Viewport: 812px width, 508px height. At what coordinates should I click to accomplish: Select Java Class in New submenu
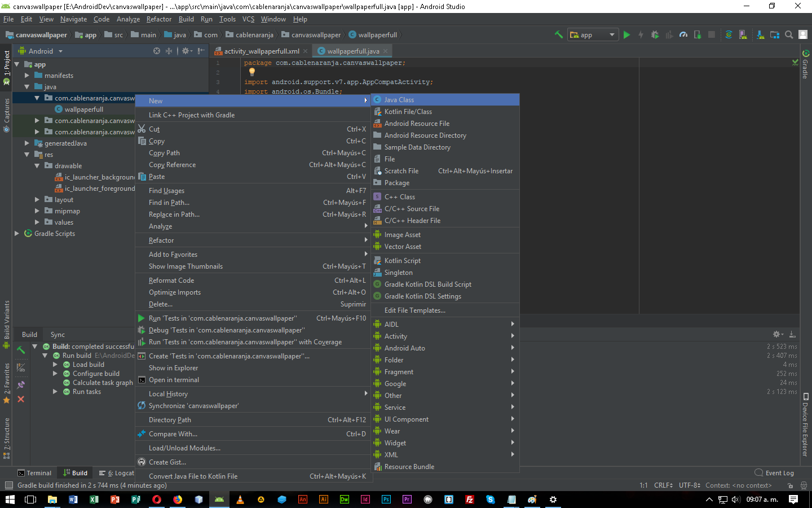point(445,100)
